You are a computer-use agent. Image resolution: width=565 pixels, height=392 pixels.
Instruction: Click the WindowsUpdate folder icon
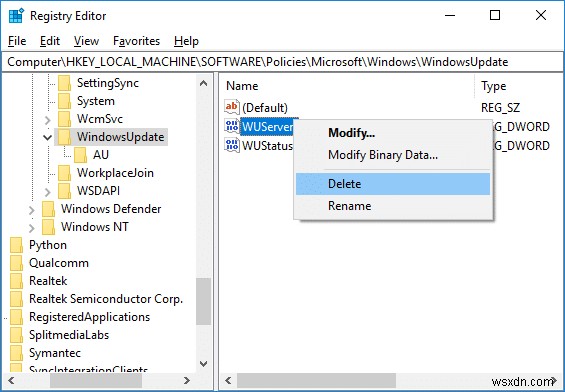pos(65,137)
